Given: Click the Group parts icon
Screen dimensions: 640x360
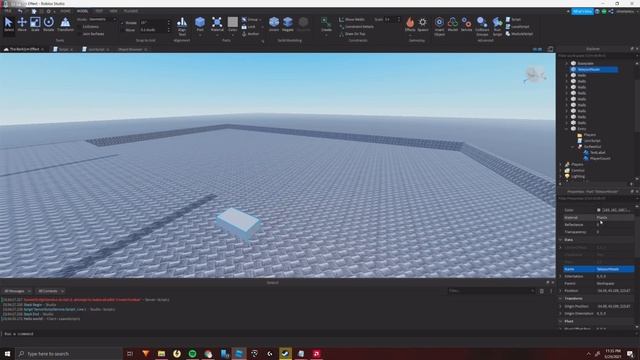Looking at the screenshot, I should [x=250, y=20].
